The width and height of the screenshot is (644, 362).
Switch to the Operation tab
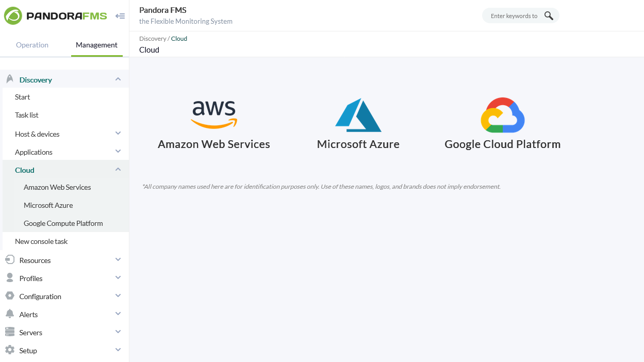tap(32, 45)
